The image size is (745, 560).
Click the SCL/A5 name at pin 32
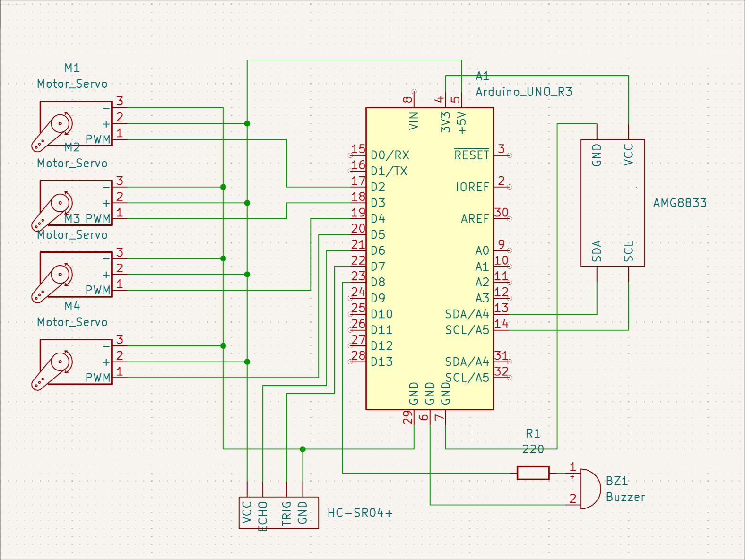coord(467,378)
